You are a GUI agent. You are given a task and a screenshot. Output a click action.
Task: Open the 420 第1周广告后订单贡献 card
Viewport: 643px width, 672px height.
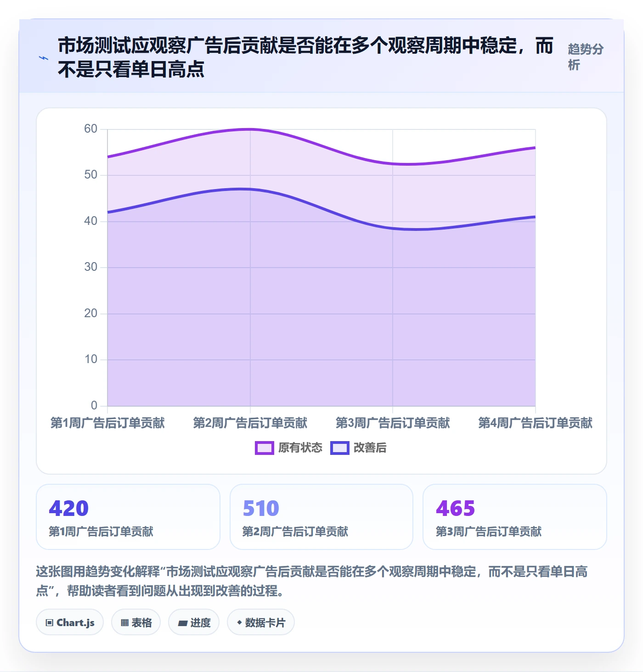tap(128, 517)
